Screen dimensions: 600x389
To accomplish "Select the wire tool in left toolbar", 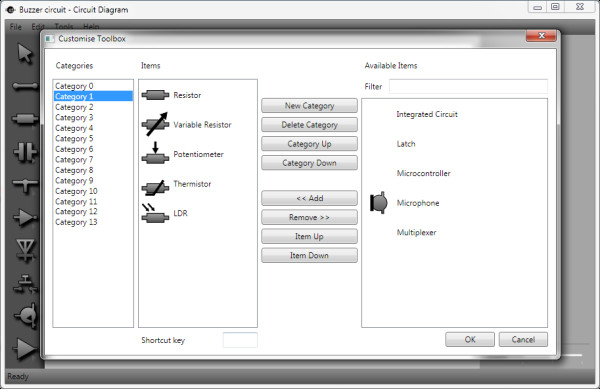I will (25, 86).
